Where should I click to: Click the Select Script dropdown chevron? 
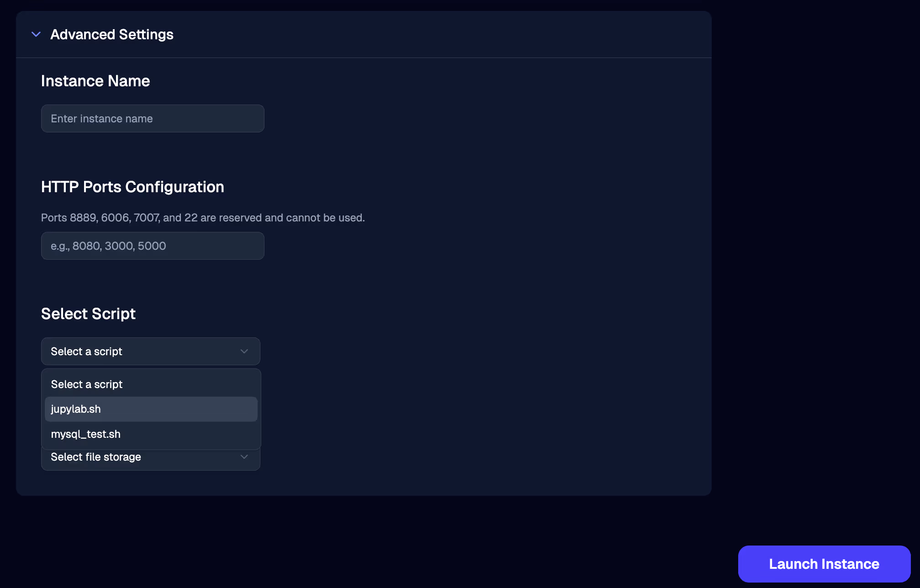244,351
